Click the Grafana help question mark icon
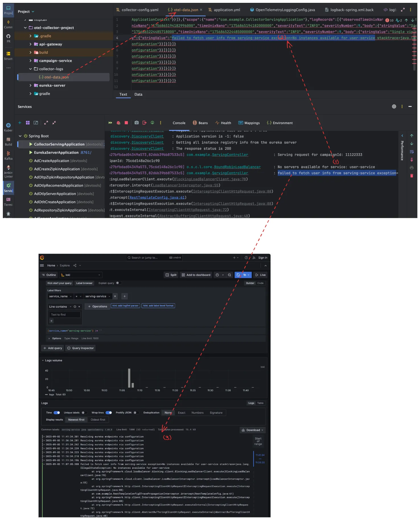The width and height of the screenshot is (420, 520). [x=246, y=258]
